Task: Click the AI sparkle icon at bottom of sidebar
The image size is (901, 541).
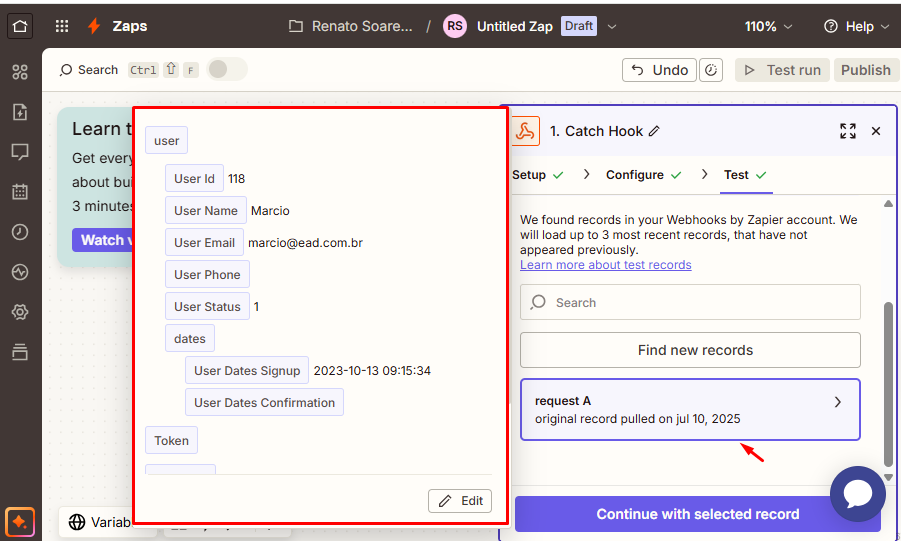Action: [x=20, y=522]
